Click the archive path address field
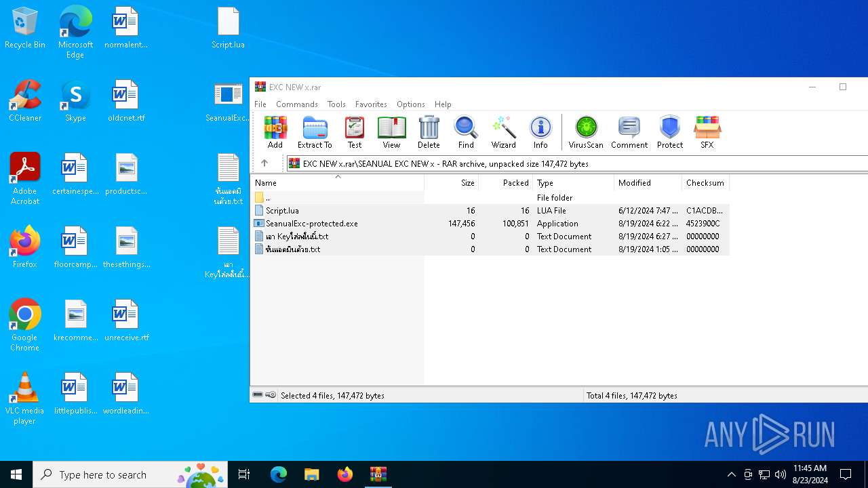The height and width of the screenshot is (488, 868). click(x=577, y=163)
